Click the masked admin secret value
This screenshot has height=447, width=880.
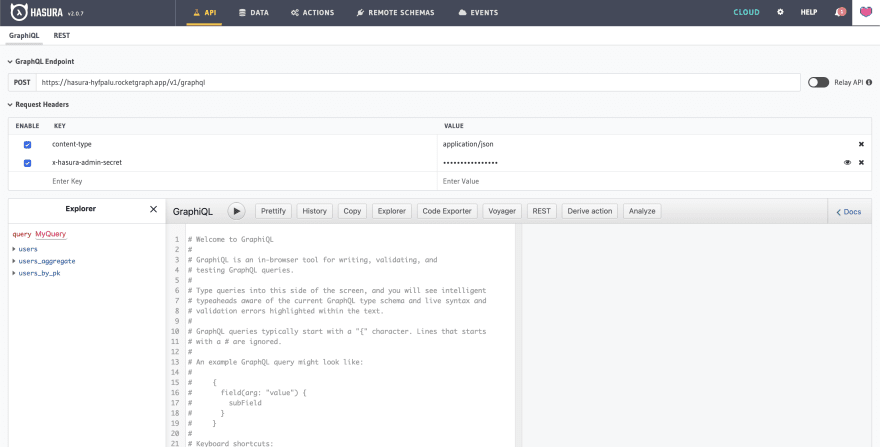(470, 163)
